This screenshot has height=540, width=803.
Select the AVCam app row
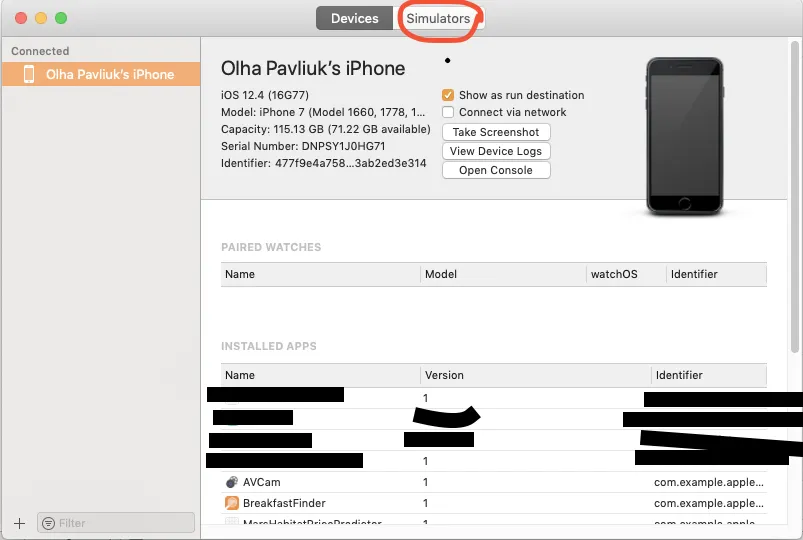[494, 482]
